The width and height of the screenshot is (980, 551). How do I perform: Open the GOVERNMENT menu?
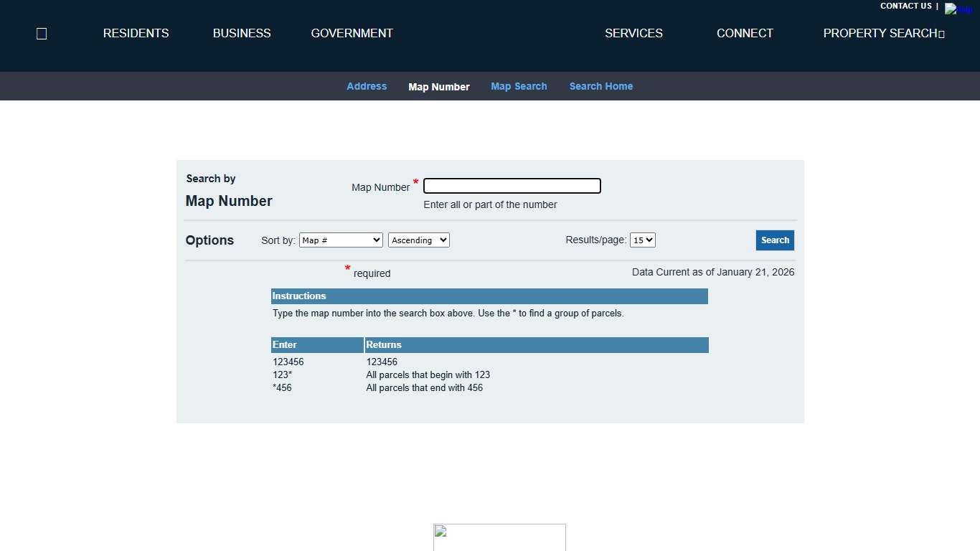pos(352,34)
